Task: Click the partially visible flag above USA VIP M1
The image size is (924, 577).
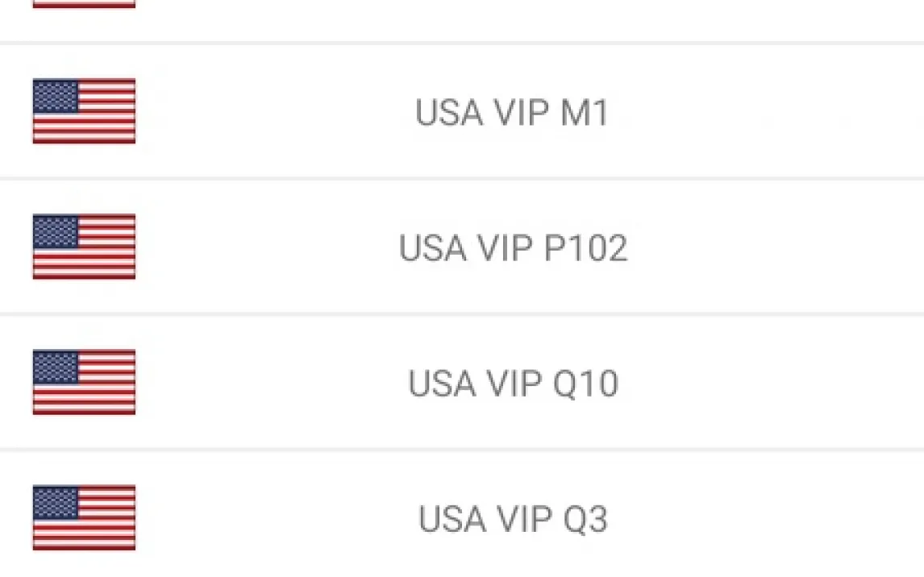Action: click(x=85, y=3)
